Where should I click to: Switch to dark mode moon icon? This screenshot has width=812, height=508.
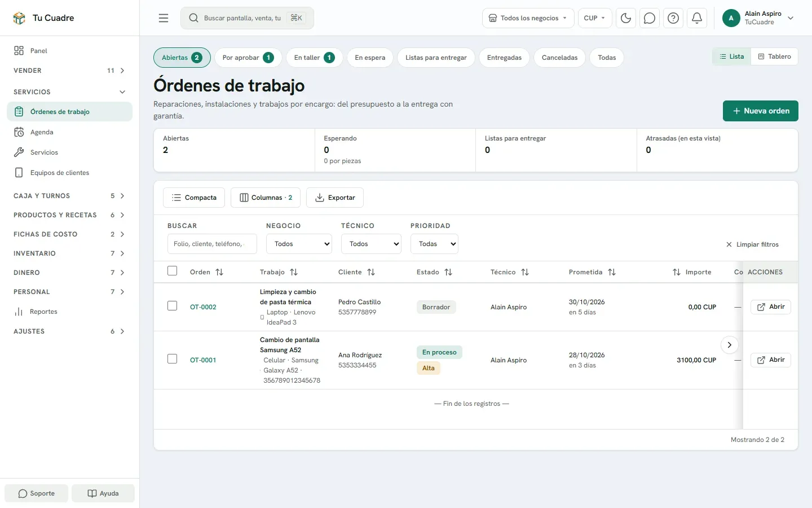(x=626, y=18)
